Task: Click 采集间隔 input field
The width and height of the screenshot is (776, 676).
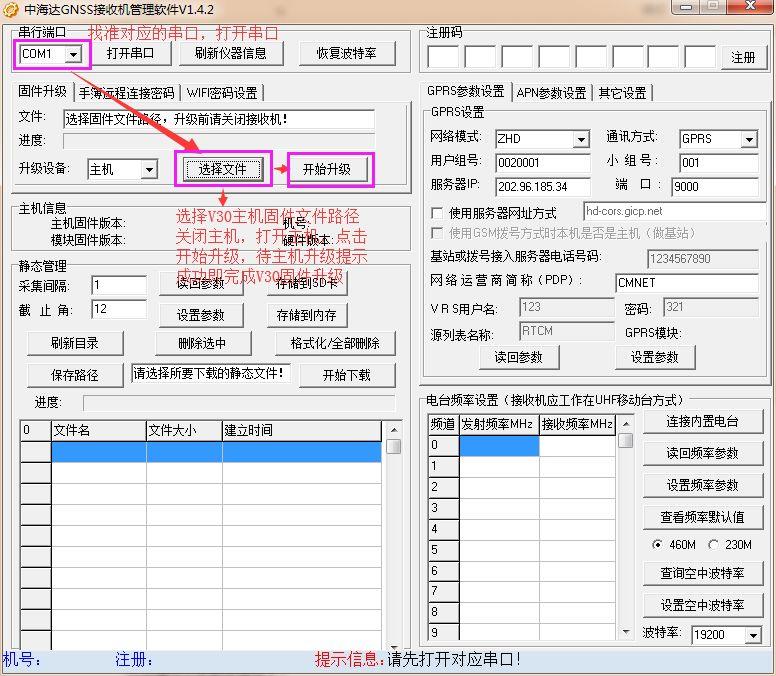Action: click(x=119, y=285)
